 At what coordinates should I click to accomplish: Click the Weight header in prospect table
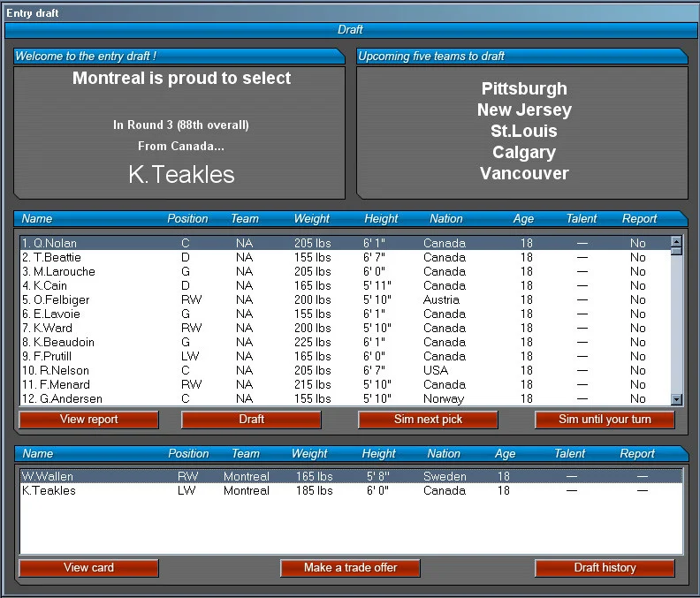click(312, 219)
